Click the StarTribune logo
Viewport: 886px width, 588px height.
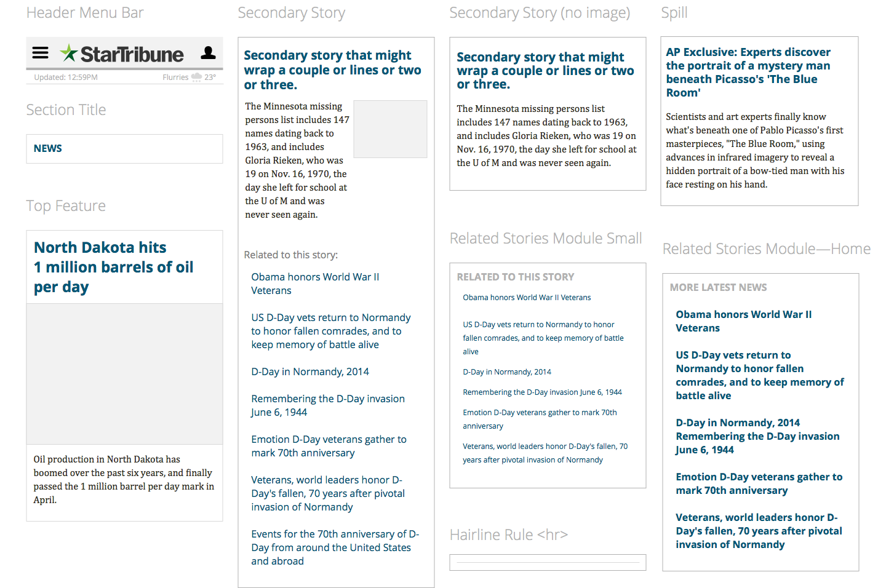(x=122, y=54)
